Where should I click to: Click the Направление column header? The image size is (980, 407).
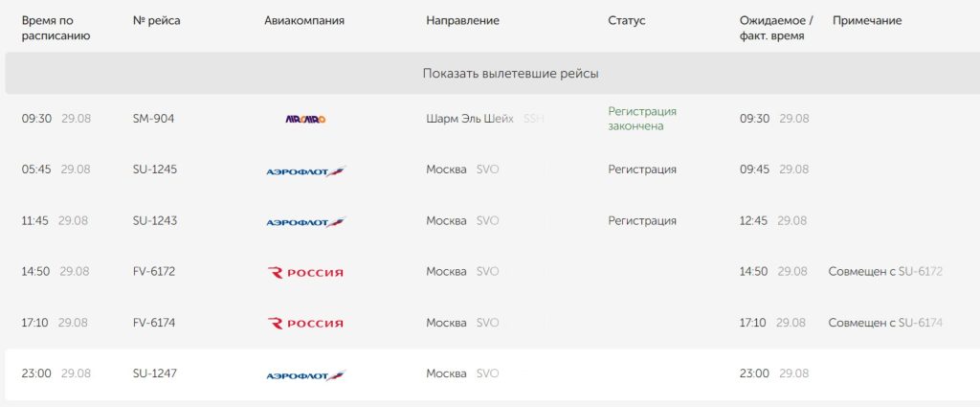tap(462, 21)
